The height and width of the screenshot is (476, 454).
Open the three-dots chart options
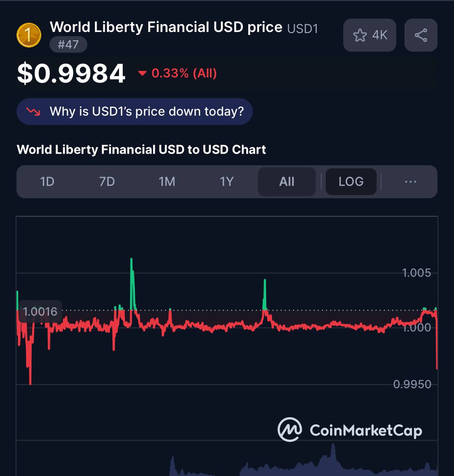[410, 181]
